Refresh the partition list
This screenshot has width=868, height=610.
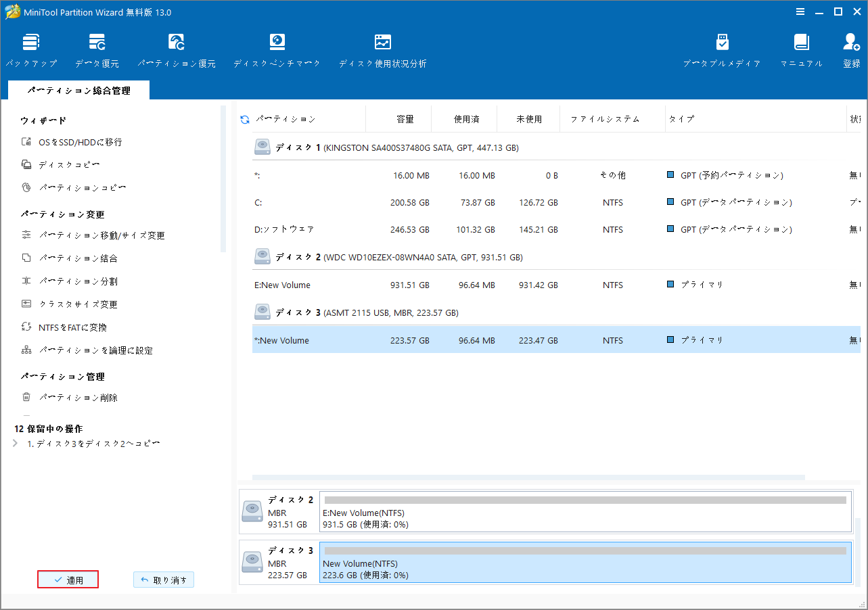244,118
